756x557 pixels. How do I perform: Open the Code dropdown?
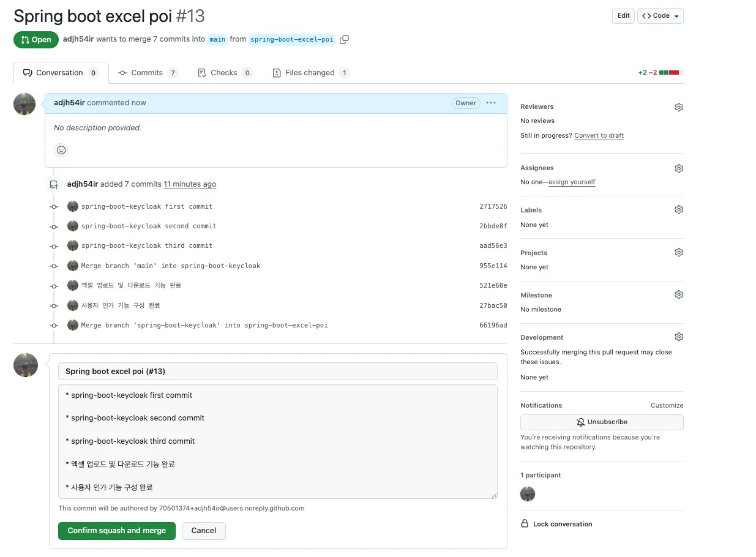click(x=661, y=16)
